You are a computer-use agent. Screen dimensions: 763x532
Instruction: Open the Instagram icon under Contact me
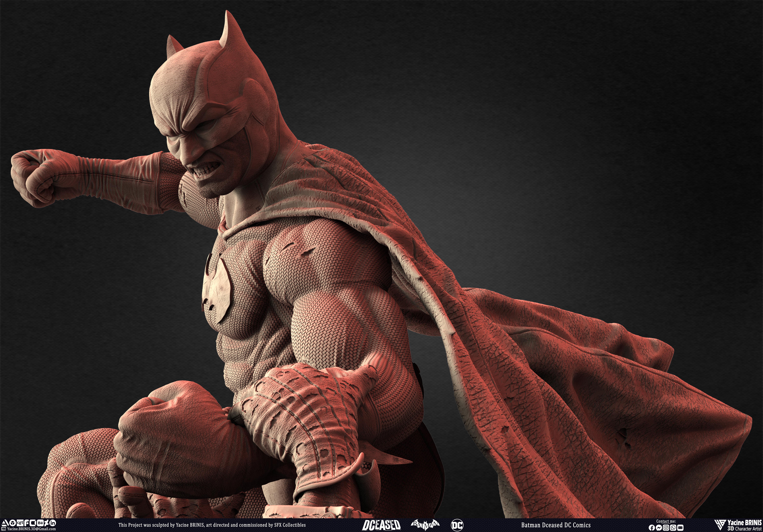click(x=666, y=528)
